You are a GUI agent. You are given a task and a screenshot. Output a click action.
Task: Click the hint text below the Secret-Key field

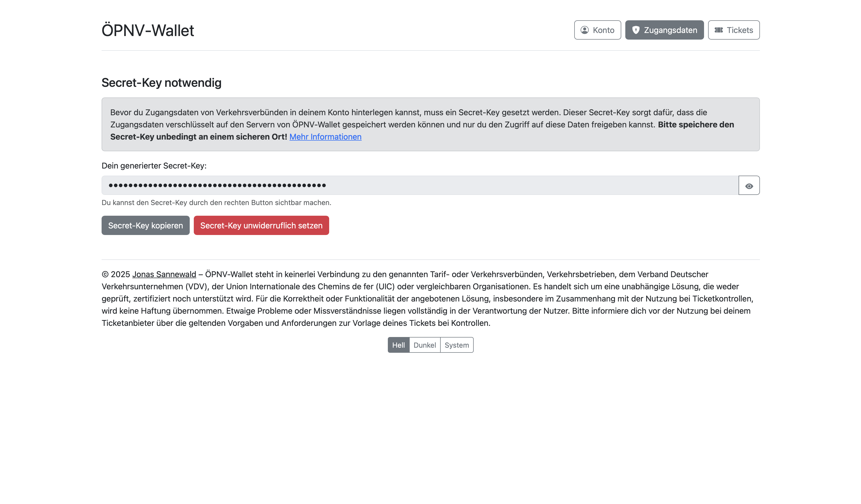pyautogui.click(x=216, y=203)
